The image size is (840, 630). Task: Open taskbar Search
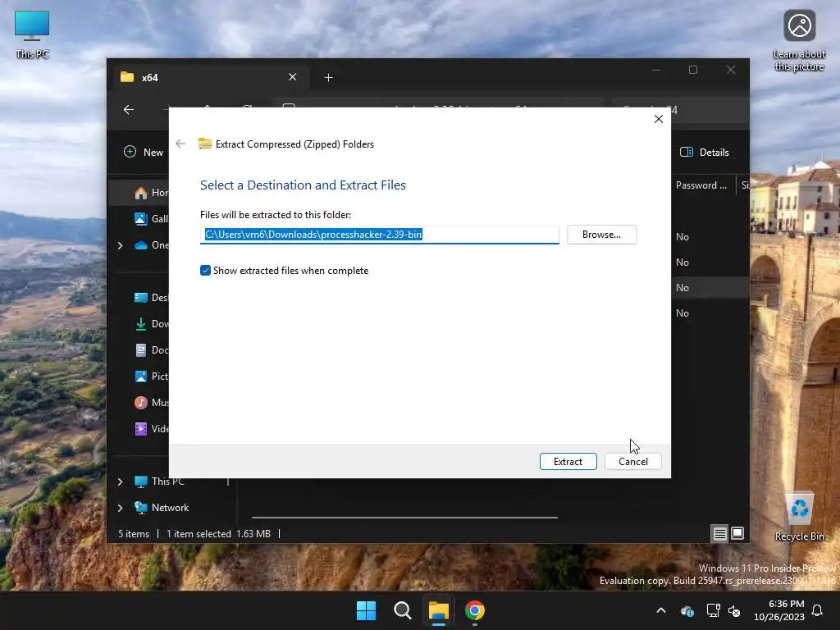click(x=402, y=610)
